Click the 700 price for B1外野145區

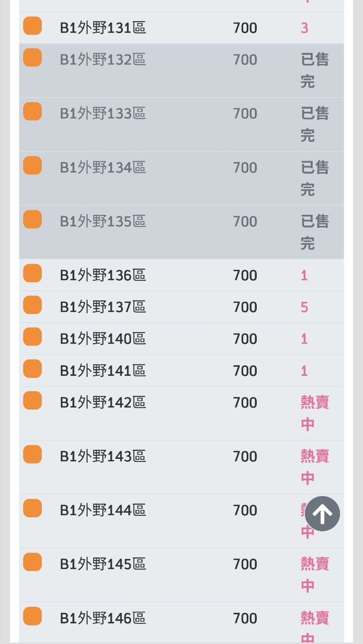pyautogui.click(x=245, y=565)
